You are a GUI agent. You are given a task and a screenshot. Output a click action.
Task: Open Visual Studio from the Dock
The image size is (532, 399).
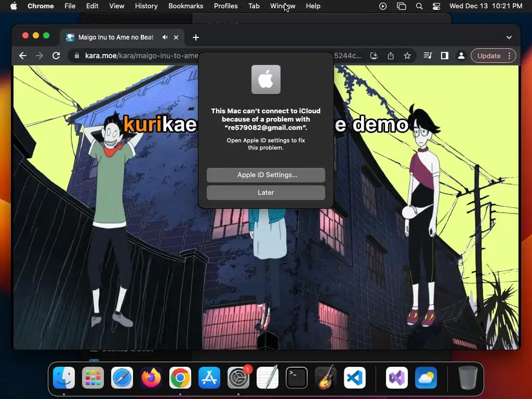(397, 377)
